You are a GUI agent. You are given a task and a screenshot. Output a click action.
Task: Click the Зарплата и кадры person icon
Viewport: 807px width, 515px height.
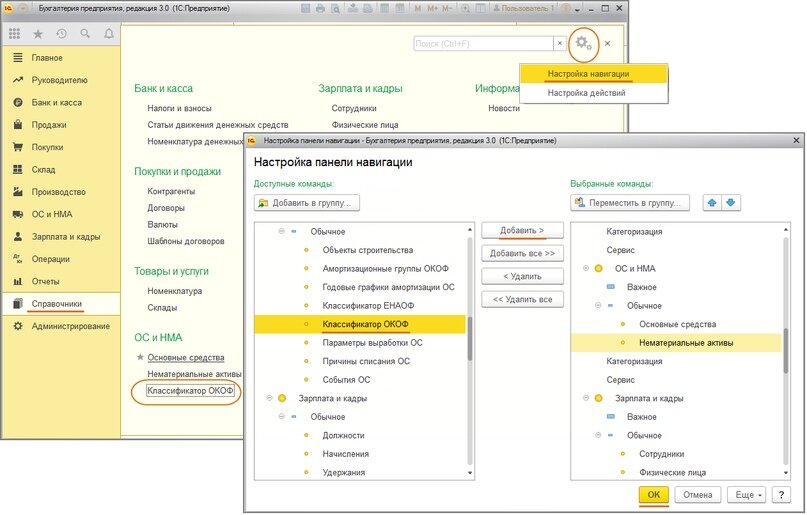point(17,237)
